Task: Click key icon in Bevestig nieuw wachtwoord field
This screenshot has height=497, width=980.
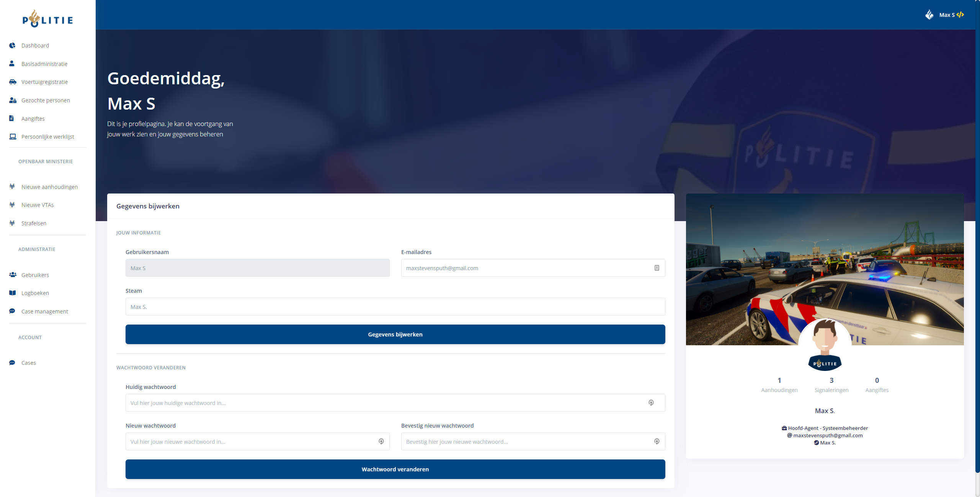Action: (657, 441)
